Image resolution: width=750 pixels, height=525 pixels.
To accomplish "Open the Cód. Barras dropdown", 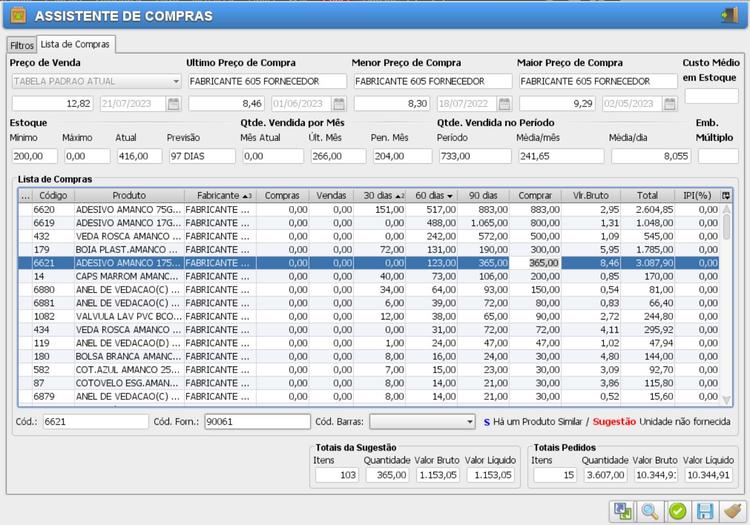I will (x=469, y=422).
